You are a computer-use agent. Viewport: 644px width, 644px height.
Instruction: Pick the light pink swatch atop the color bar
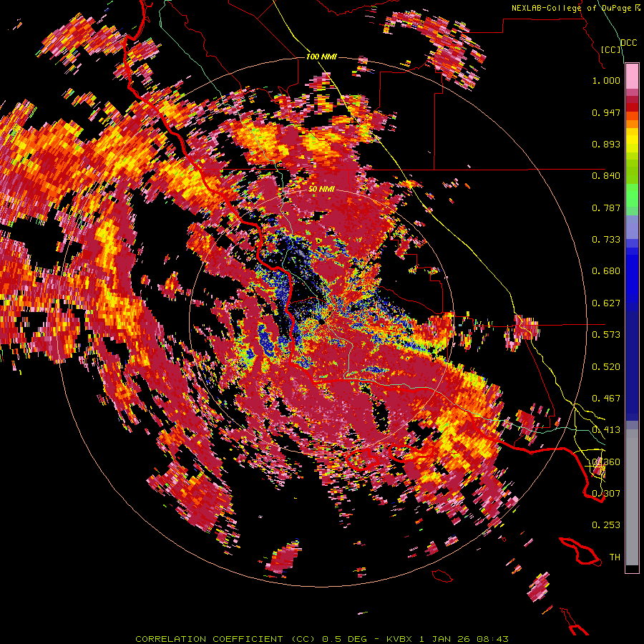point(632,77)
